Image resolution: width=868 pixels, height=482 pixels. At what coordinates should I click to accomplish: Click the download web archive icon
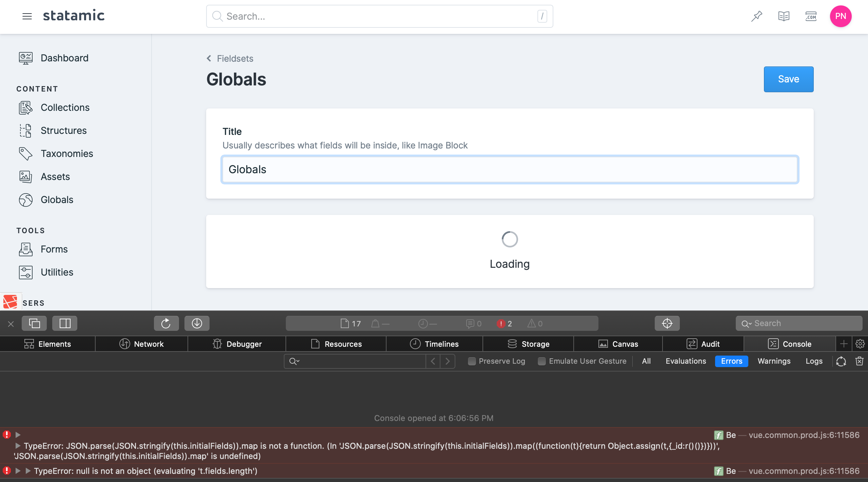coord(197,323)
